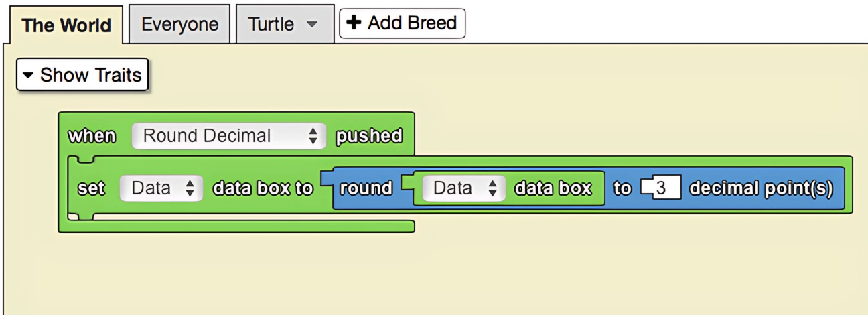
Task: Click the up-down arrows beside Round Decimal
Action: click(312, 136)
